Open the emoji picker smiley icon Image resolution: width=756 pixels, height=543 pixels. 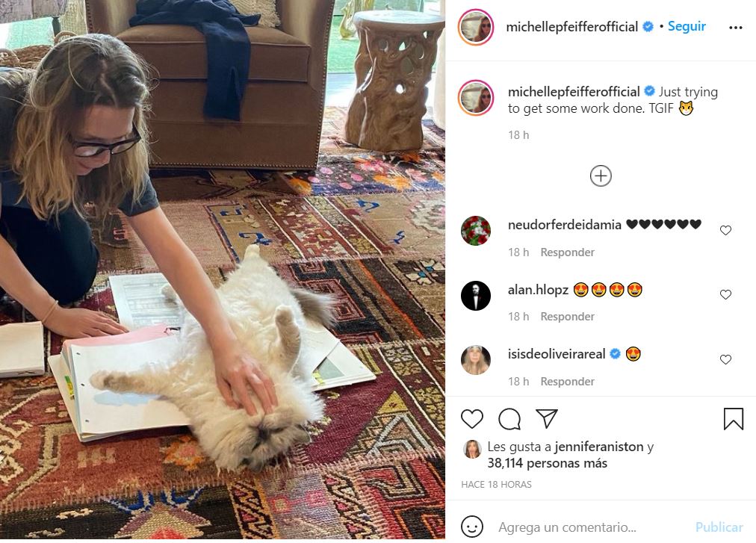472,527
